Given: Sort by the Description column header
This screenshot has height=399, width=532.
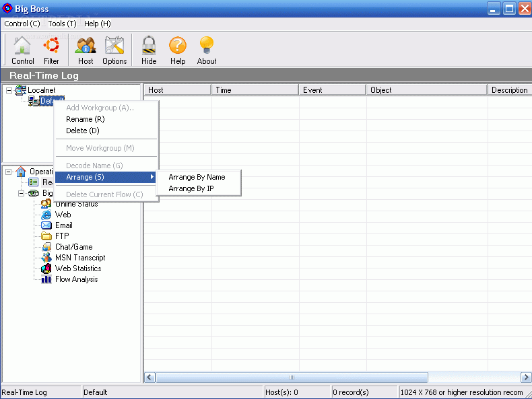Looking at the screenshot, I should [510, 90].
